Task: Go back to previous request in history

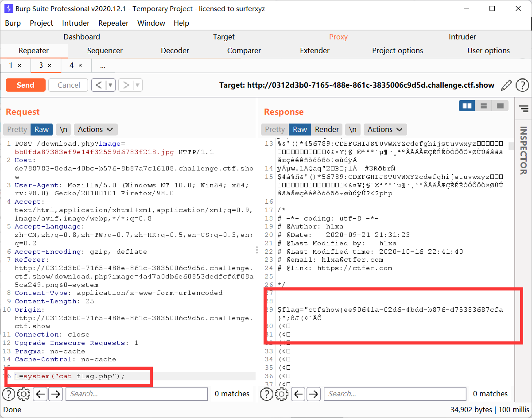Action: pyautogui.click(x=99, y=85)
